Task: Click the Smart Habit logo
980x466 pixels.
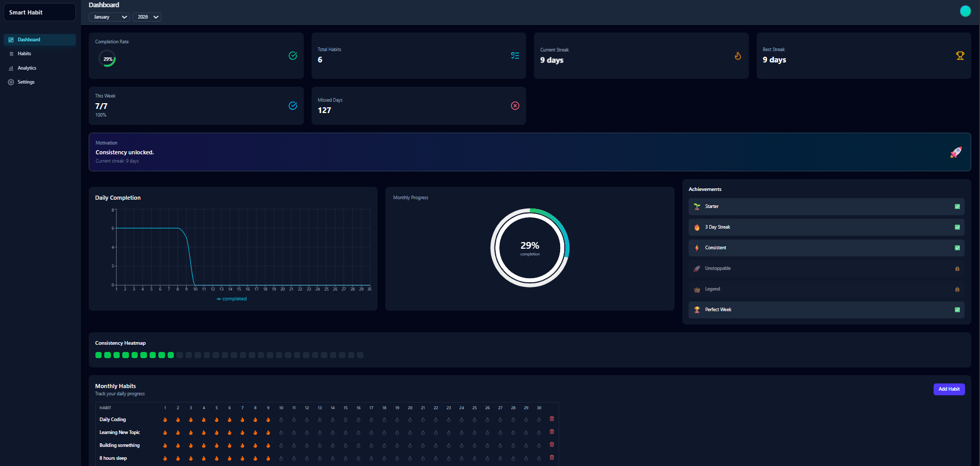Action: [x=26, y=12]
